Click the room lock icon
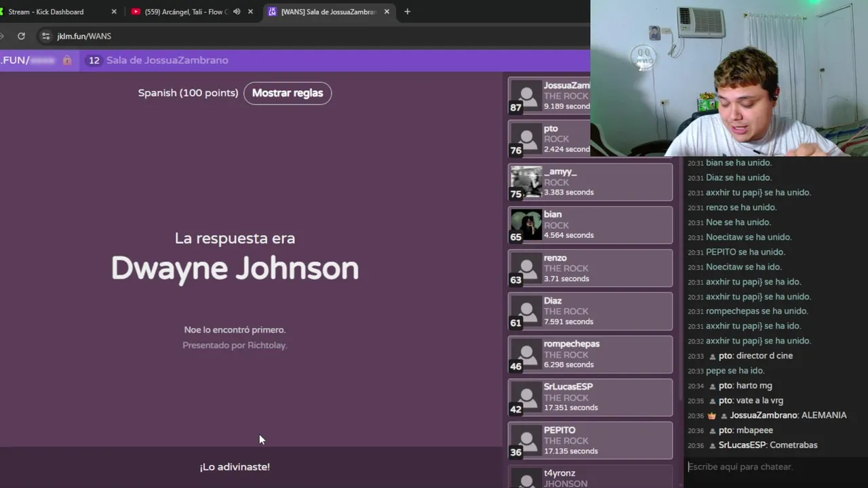 click(x=67, y=60)
